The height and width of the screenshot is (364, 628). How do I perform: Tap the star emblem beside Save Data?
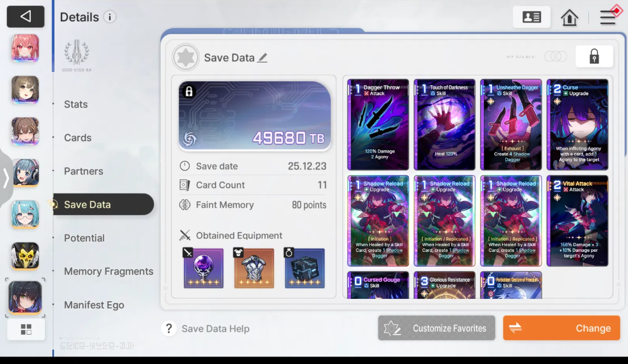click(x=186, y=57)
